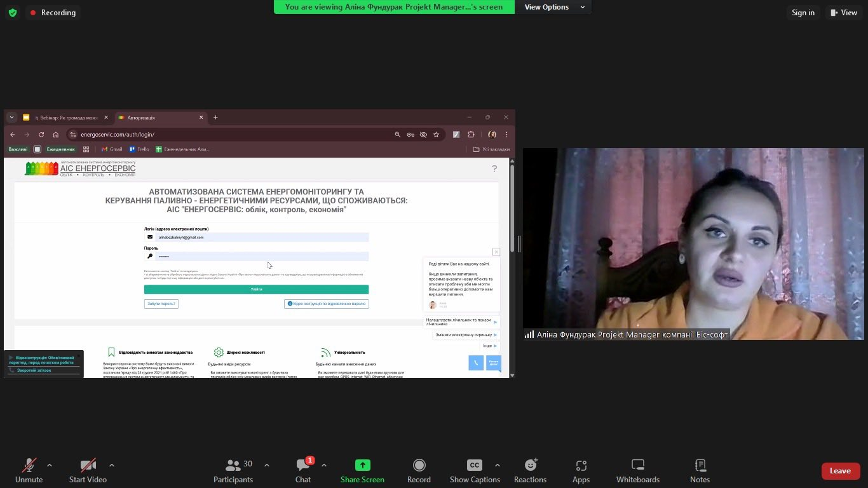Expand video options arrow beside Start Video
The image size is (868, 488).
(112, 465)
